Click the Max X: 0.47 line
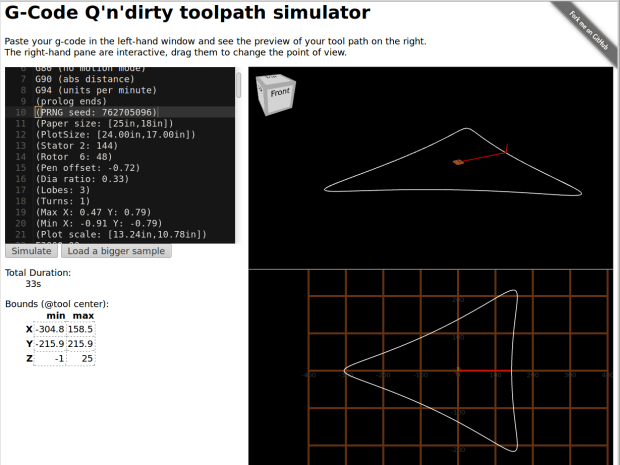The image size is (620, 465). [93, 212]
